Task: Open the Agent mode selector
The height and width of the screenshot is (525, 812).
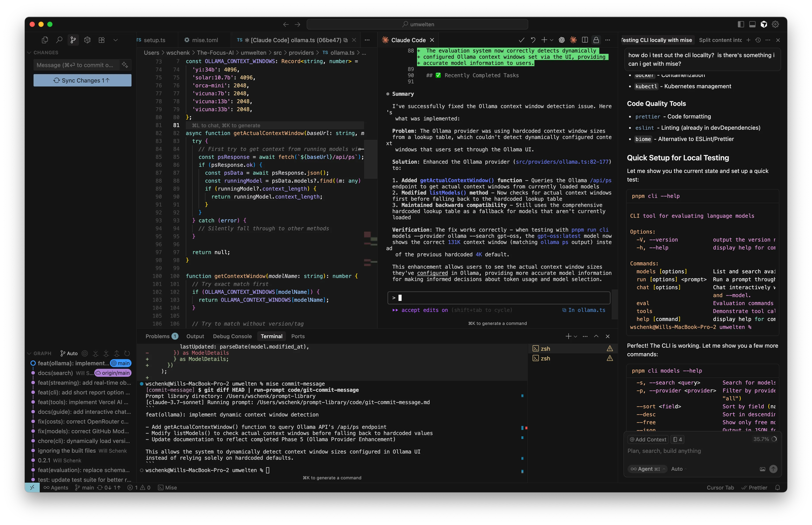Action: click(x=648, y=469)
